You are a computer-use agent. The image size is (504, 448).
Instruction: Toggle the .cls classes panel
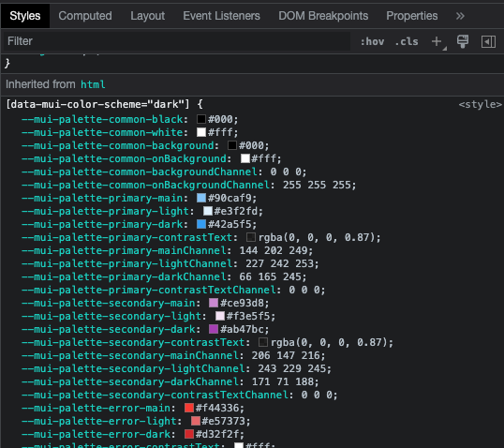407,41
